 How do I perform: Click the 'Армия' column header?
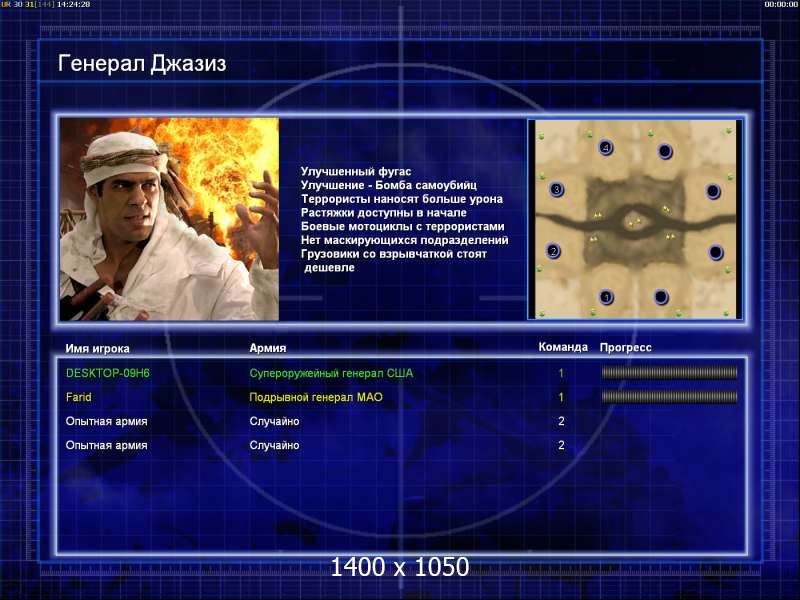pos(268,348)
